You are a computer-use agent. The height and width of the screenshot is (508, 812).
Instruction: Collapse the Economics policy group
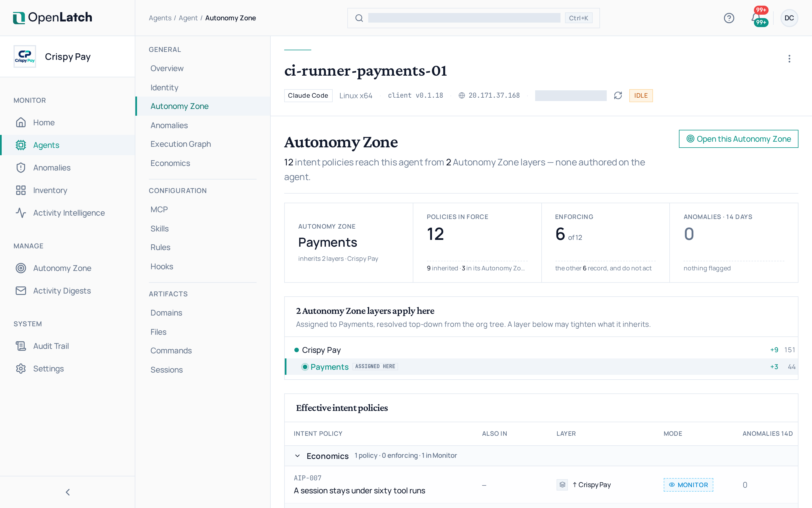click(297, 456)
